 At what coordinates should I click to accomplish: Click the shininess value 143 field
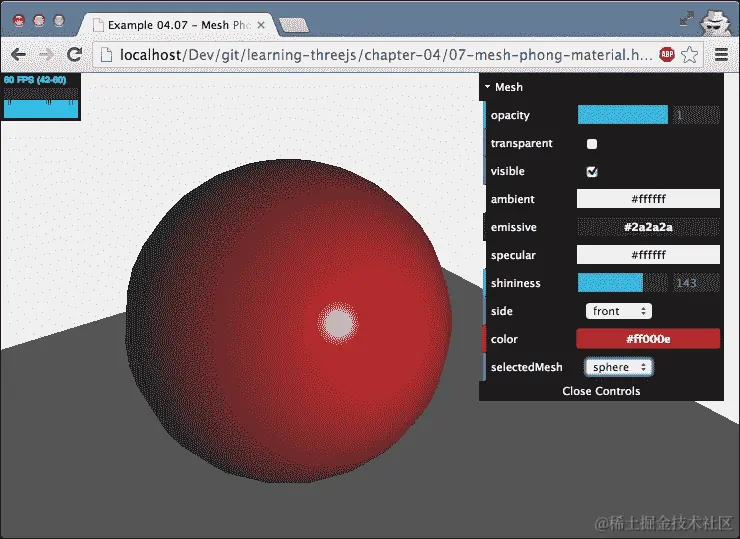pyautogui.click(x=696, y=283)
